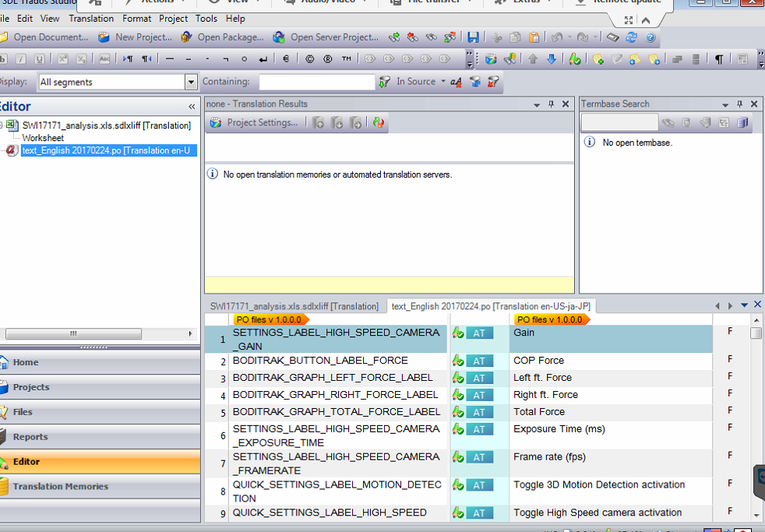Open Help via the question mark icon
Viewport: 765px width, 532px height.
[650, 37]
